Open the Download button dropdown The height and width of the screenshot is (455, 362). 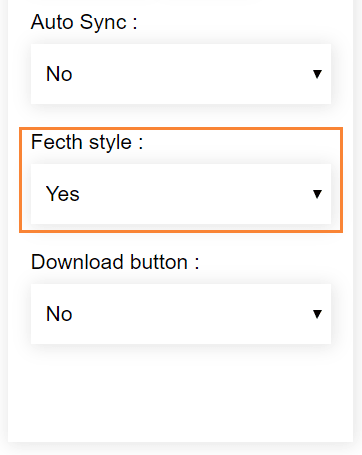[x=181, y=314]
